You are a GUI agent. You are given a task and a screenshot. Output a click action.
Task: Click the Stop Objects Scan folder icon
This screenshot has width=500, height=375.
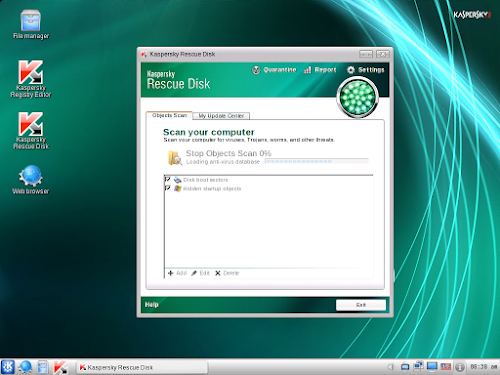[175, 158]
